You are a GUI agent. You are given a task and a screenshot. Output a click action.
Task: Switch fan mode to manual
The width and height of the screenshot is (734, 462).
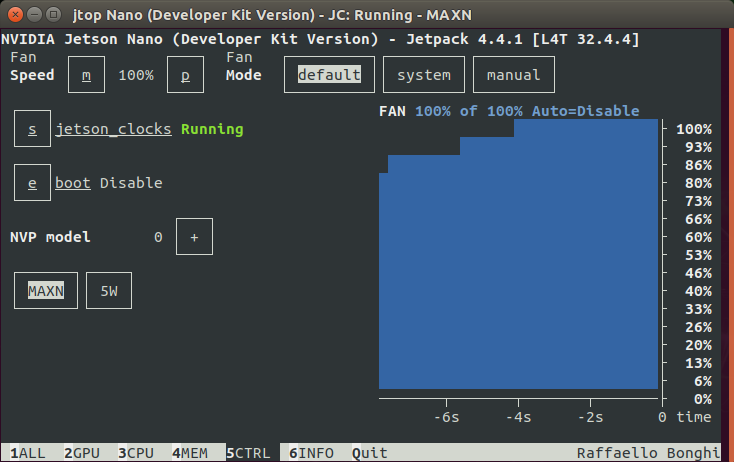click(x=514, y=75)
